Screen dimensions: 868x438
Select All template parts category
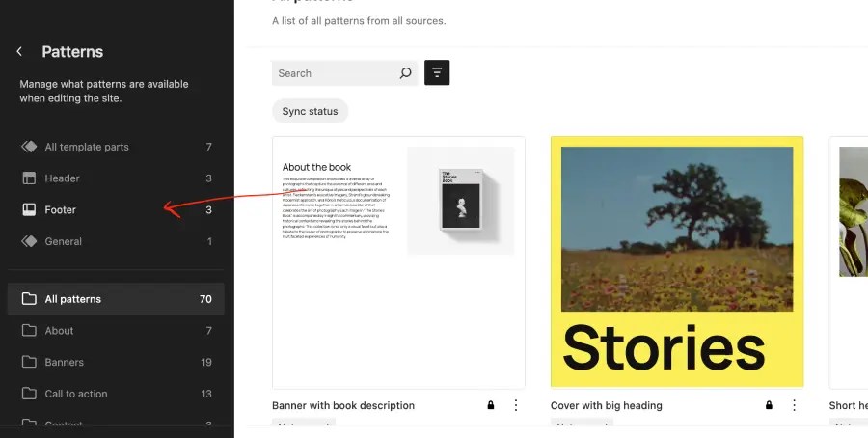coord(87,147)
